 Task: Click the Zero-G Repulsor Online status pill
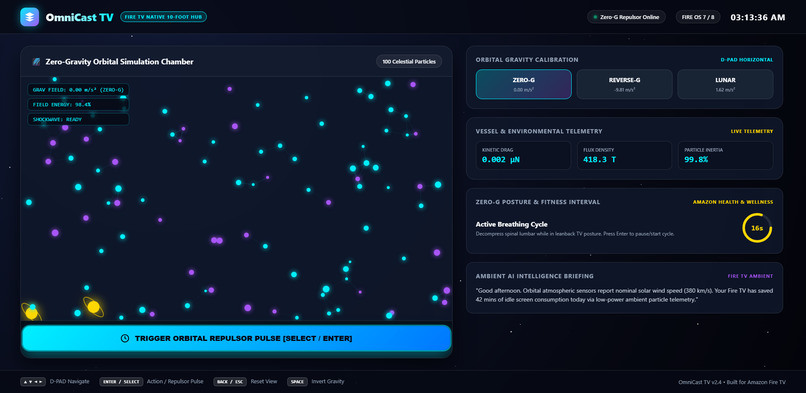tap(626, 17)
